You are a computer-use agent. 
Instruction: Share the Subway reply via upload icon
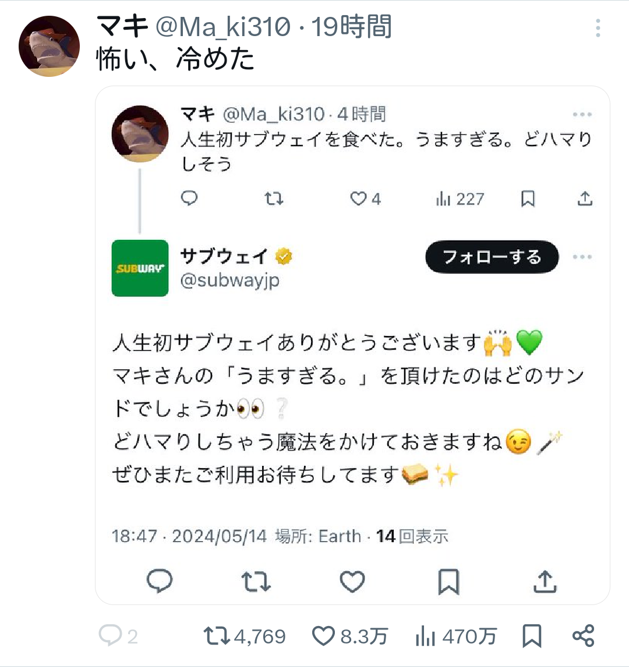(x=545, y=582)
